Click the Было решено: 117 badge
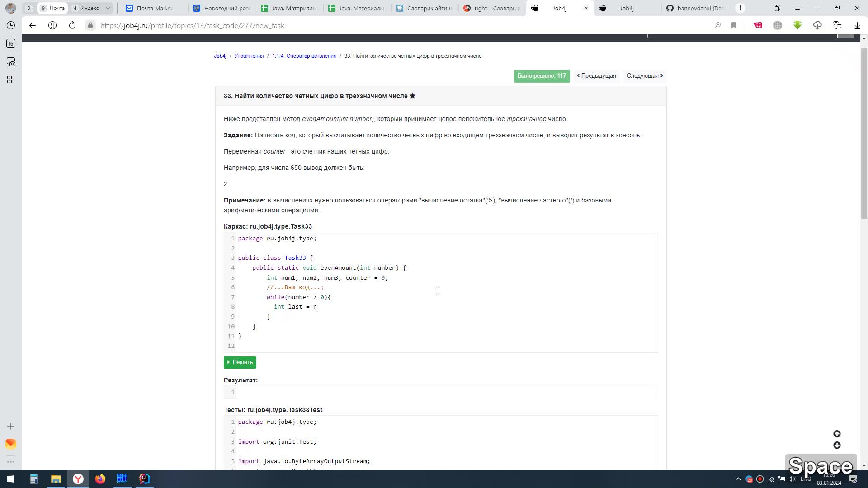 542,76
